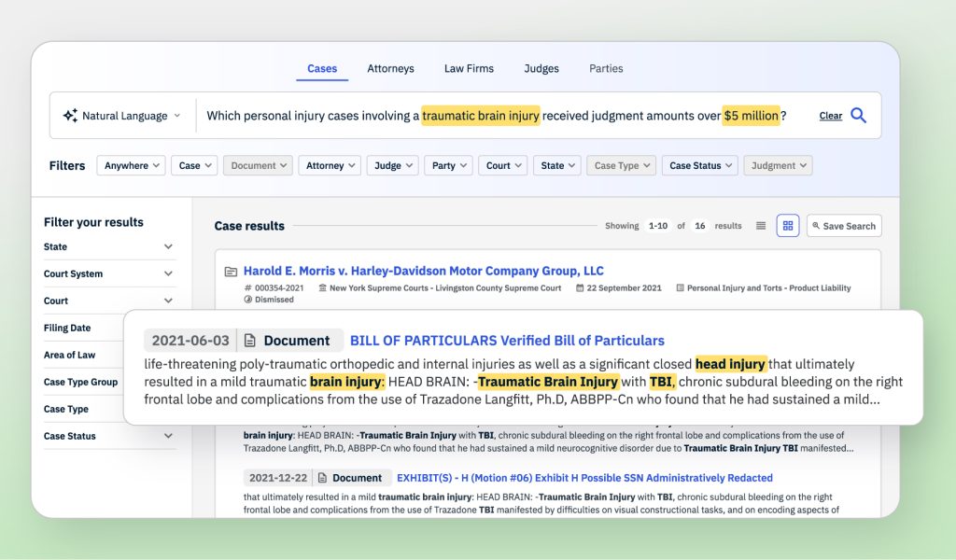956x560 pixels.
Task: Clear the search query
Action: (830, 116)
